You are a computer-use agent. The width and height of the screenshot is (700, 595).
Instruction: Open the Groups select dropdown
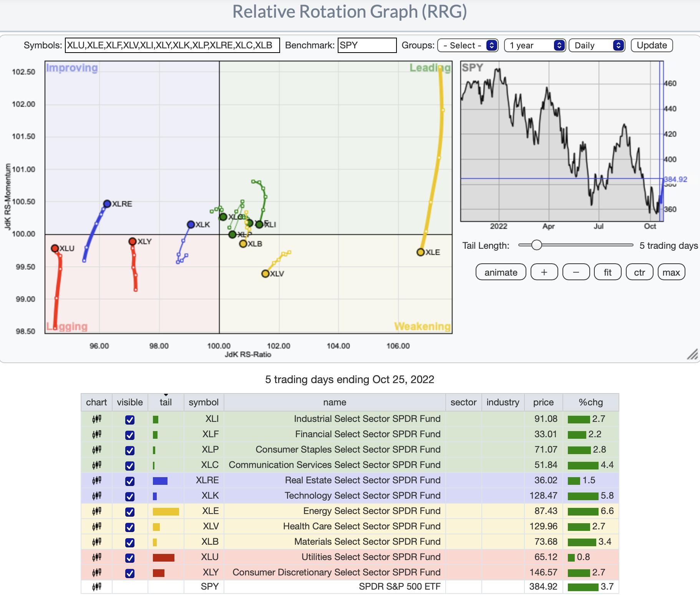[x=468, y=45]
